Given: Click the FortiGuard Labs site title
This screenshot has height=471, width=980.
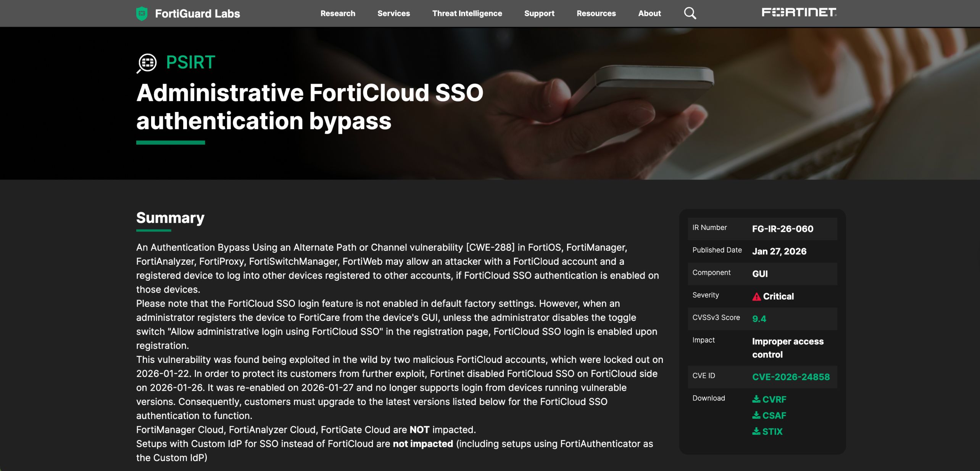Looking at the screenshot, I should coord(197,14).
